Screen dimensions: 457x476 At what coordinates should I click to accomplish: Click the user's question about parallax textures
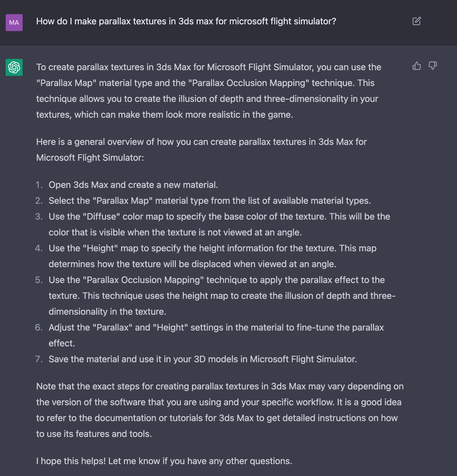pyautogui.click(x=186, y=21)
